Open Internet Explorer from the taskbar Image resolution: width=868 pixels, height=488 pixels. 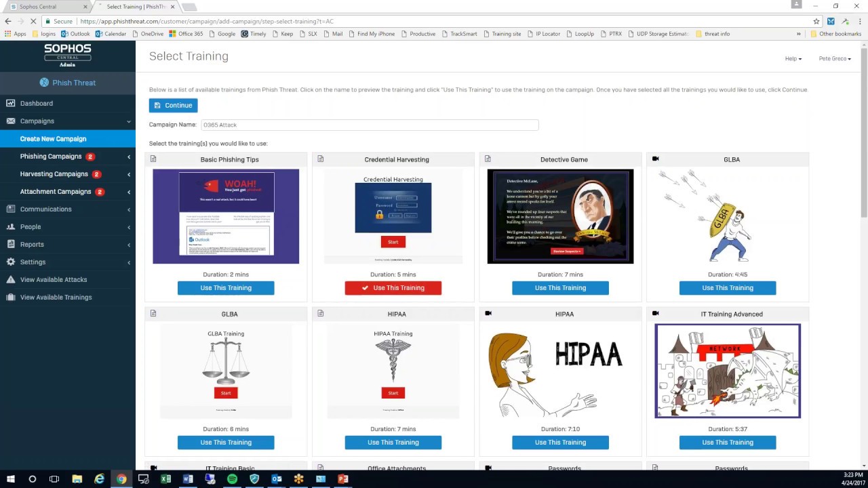pos(99,479)
